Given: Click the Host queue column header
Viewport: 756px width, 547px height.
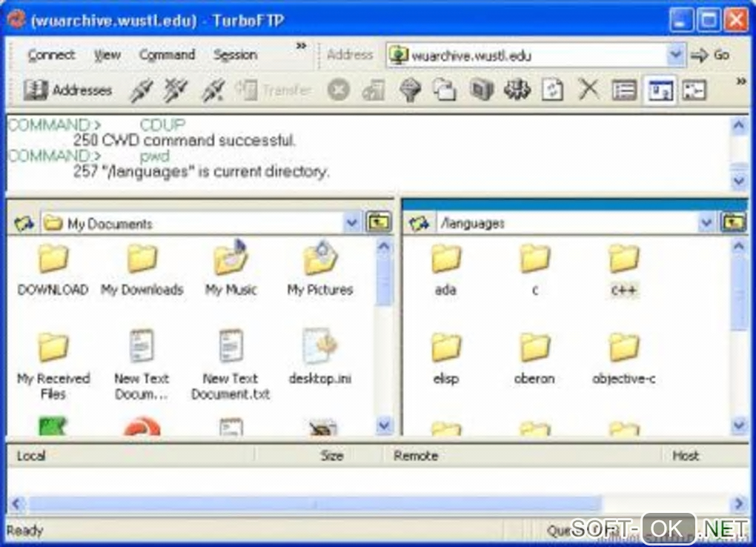Looking at the screenshot, I should click(705, 456).
